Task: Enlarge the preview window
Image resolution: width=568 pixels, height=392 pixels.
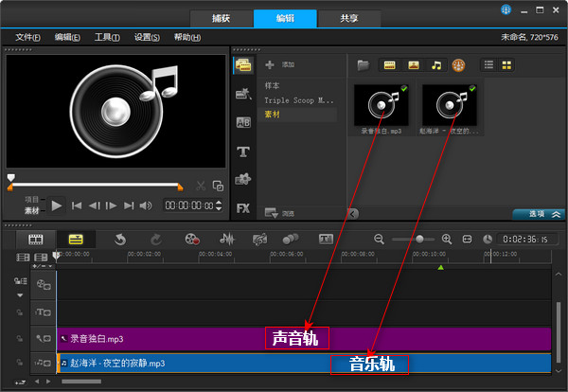Action: [218, 187]
